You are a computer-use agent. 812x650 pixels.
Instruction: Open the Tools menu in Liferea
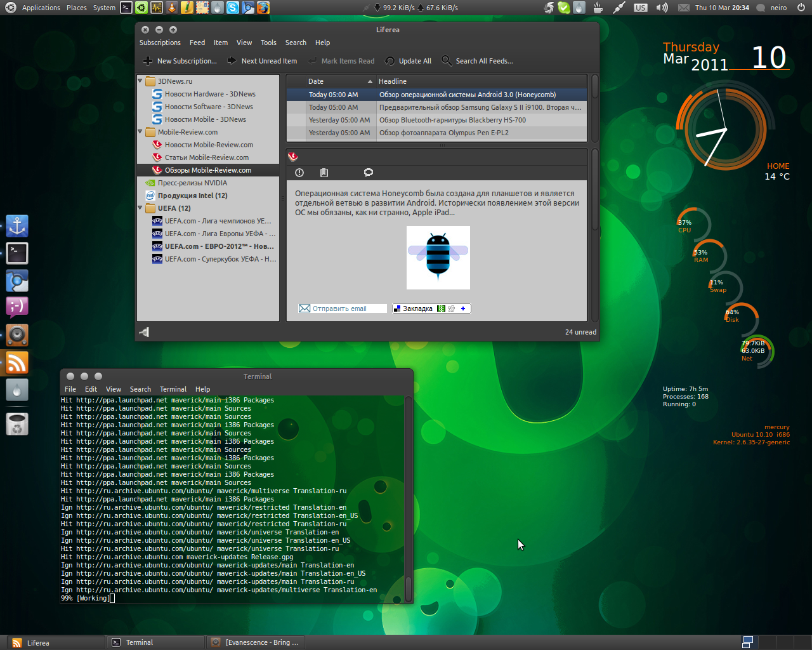tap(268, 43)
